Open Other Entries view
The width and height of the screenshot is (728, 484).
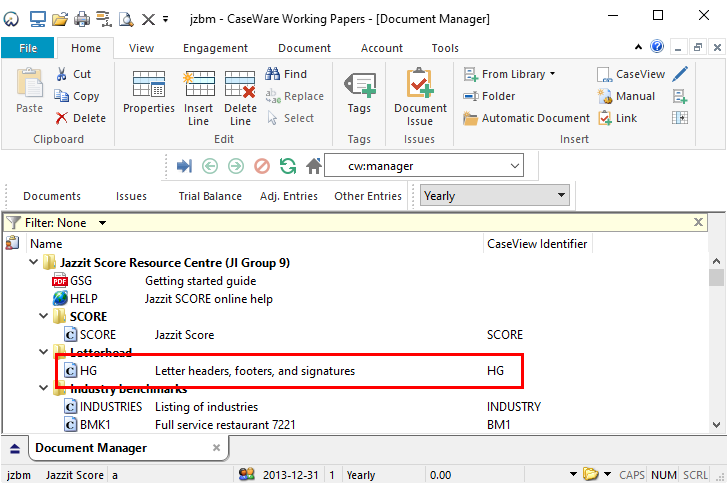pyautogui.click(x=368, y=196)
